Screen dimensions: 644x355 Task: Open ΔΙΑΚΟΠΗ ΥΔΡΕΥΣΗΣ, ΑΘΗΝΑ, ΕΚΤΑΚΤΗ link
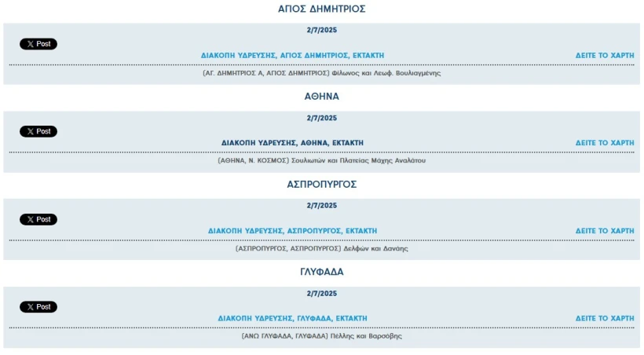292,143
